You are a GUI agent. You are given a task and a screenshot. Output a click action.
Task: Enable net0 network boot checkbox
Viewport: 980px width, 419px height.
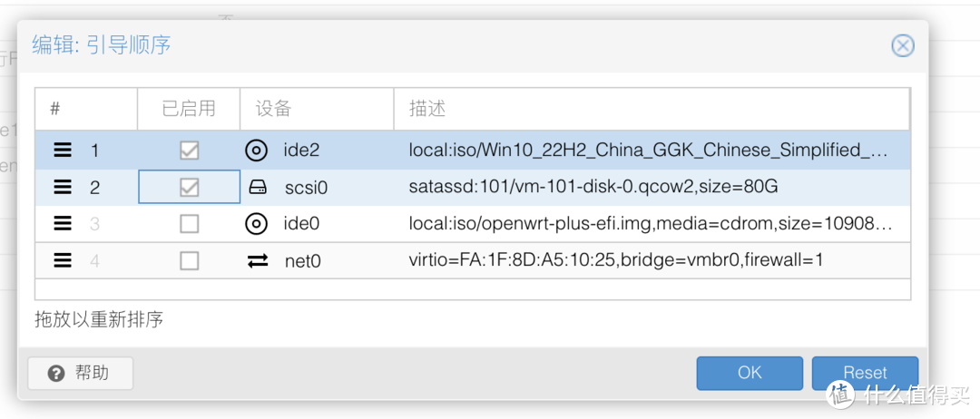pos(190,260)
